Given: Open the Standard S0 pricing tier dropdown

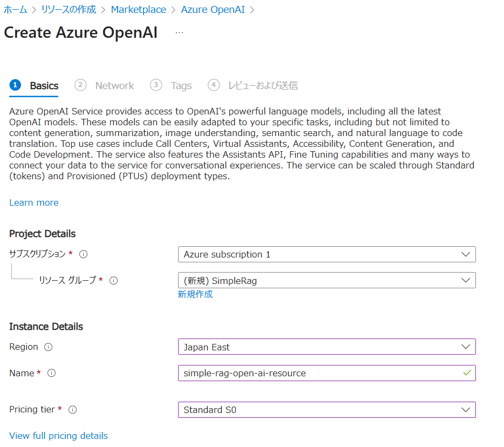Looking at the screenshot, I should [327, 410].
